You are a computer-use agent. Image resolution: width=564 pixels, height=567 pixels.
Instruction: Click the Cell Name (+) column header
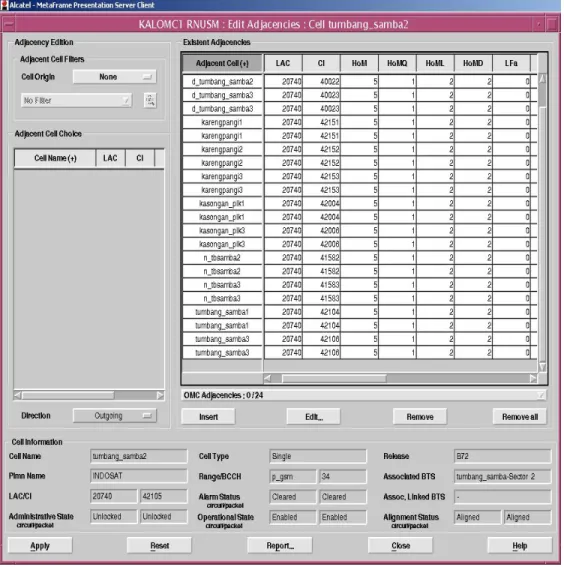[55, 158]
